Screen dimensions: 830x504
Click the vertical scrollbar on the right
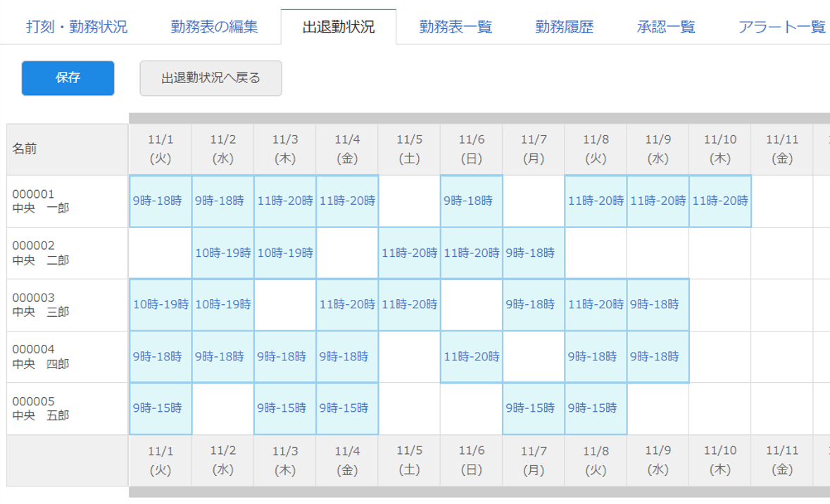point(826,282)
